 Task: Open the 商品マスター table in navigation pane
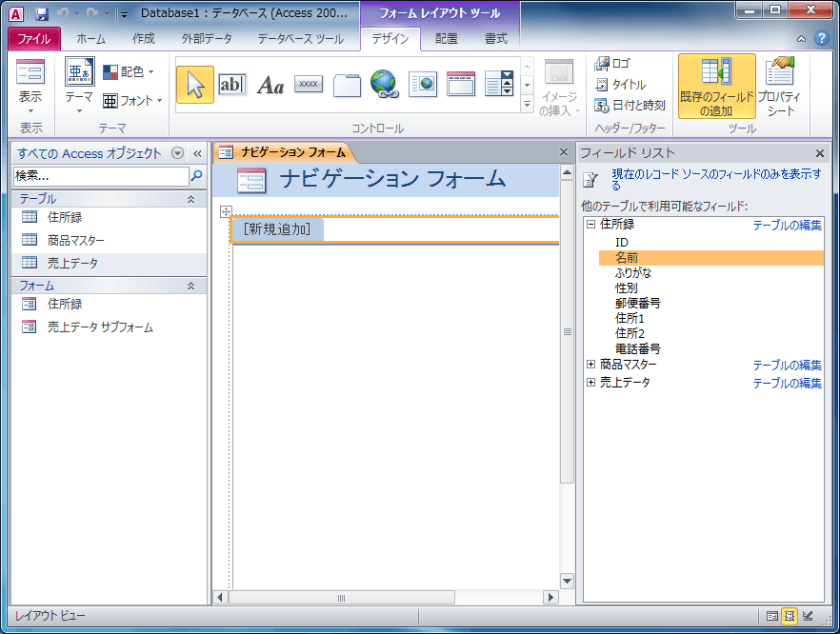109,241
